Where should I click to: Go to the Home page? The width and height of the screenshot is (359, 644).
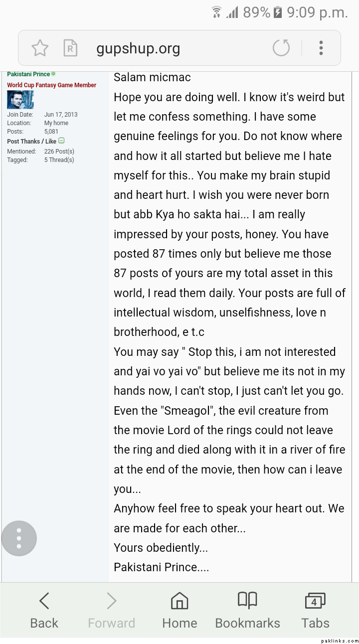coord(179,611)
